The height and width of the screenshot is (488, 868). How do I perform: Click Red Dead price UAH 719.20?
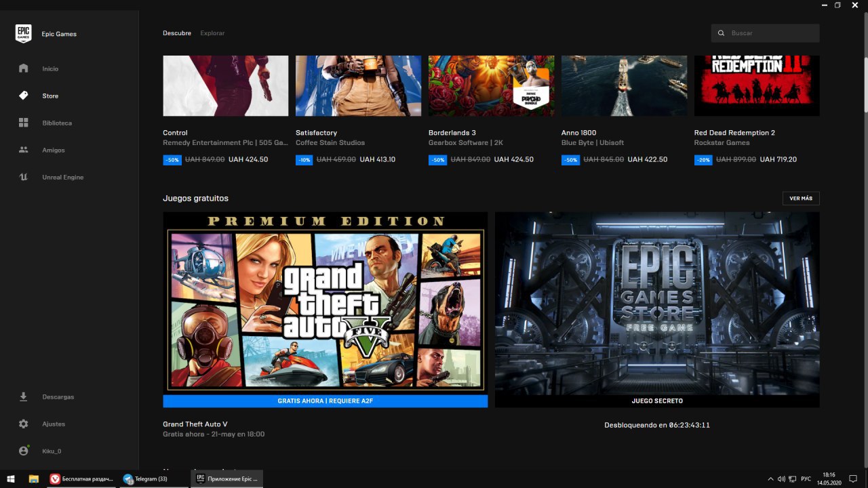[778, 160]
